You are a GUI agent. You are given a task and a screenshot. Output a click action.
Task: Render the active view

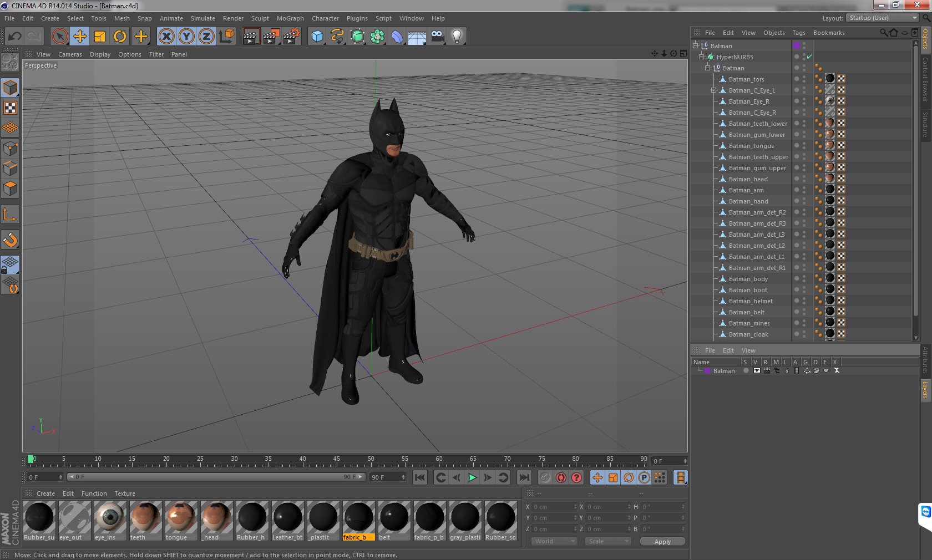(x=251, y=37)
